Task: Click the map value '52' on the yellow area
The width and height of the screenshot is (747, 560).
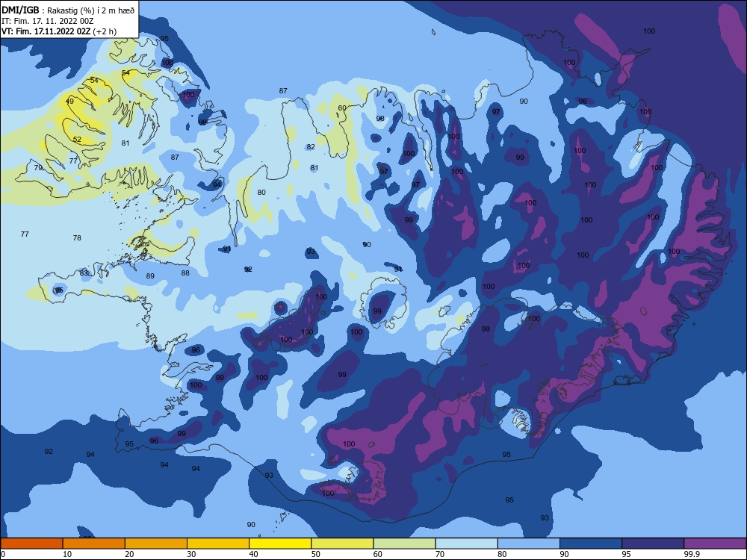Action: 77,140
